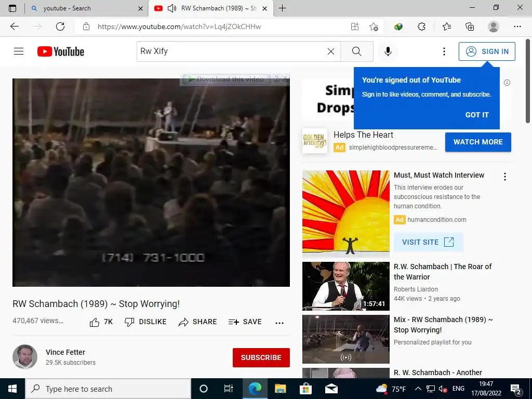Open Mail app from taskbar
The height and width of the screenshot is (399, 532).
(331, 389)
